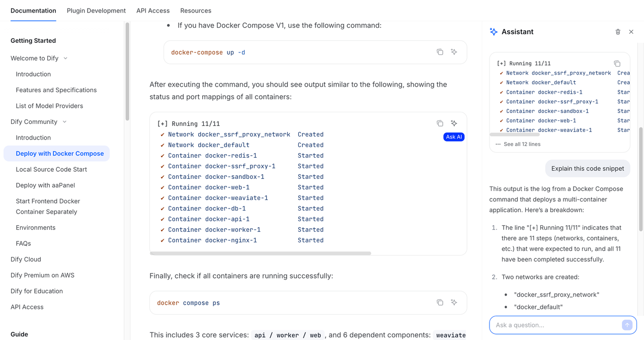Screen dimensions: 644x340
Task: Click the Assistant panel title text
Action: click(517, 32)
